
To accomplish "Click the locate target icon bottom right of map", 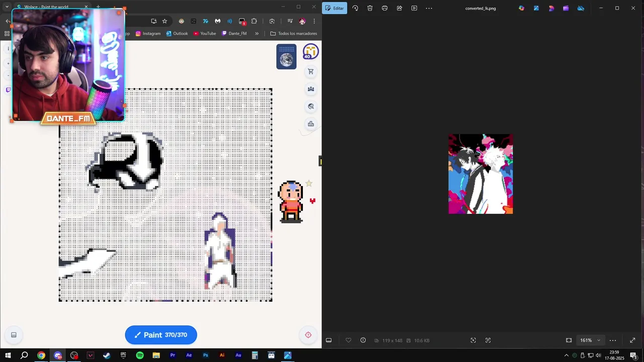I will (x=308, y=335).
